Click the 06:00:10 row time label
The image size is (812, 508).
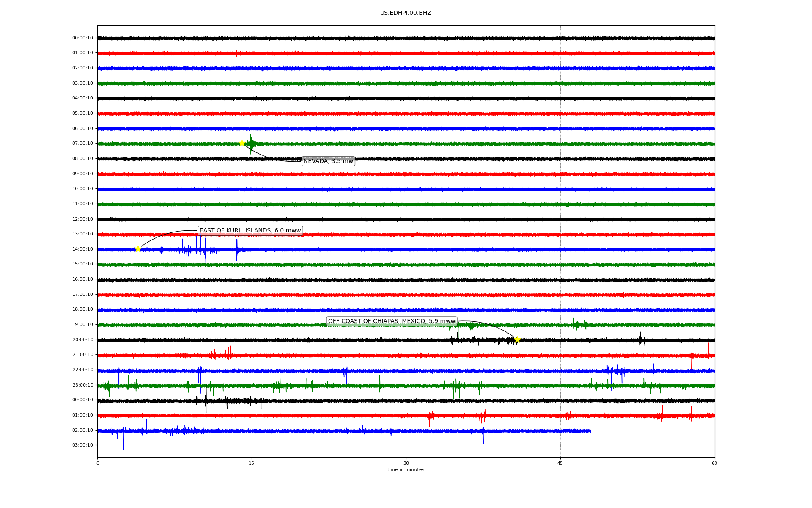click(82, 129)
